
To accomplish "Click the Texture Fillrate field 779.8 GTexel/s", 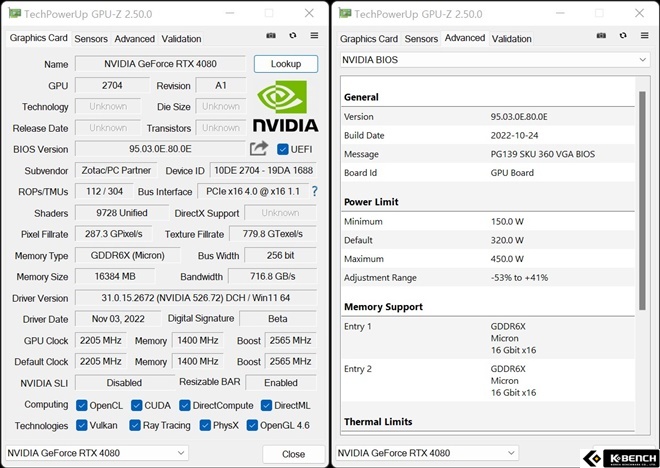I will click(273, 234).
